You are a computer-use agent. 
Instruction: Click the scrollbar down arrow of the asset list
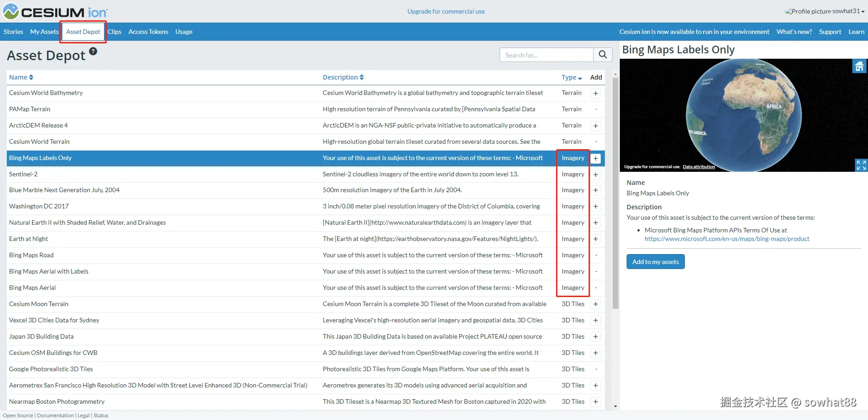coord(615,406)
